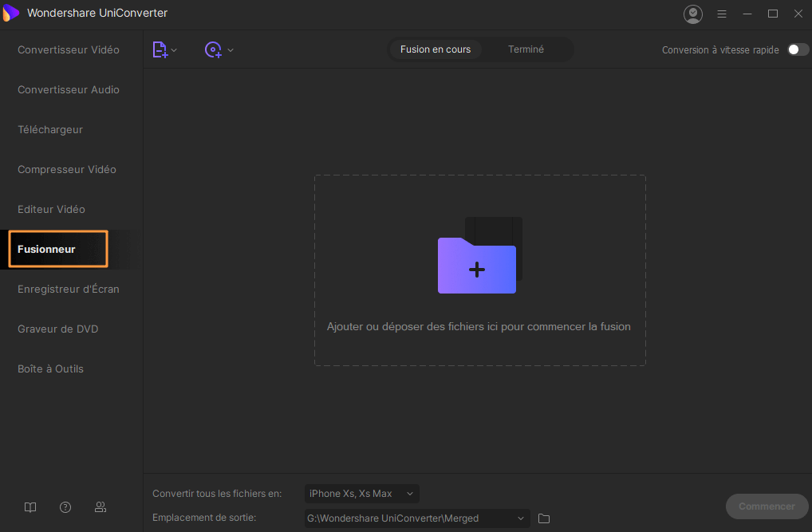
Task: Click 'Emplacement de sortie:' label
Action: 204,518
